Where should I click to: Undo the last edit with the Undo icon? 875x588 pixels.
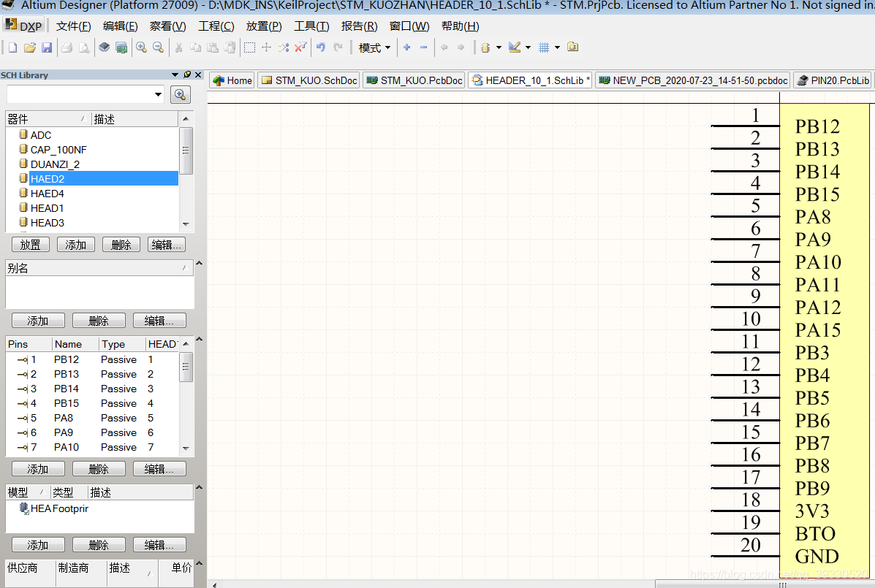coord(320,47)
